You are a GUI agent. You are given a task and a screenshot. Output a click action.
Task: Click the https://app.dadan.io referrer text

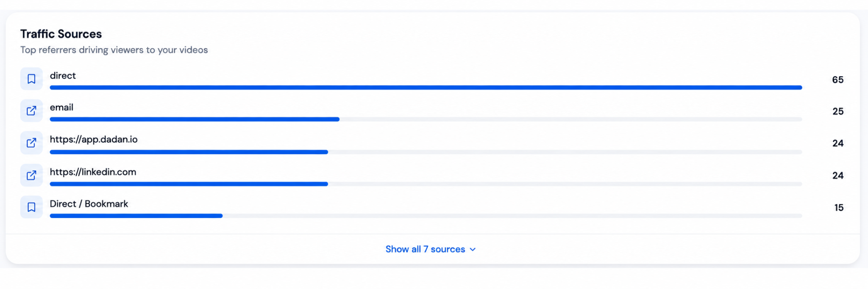[x=94, y=140]
